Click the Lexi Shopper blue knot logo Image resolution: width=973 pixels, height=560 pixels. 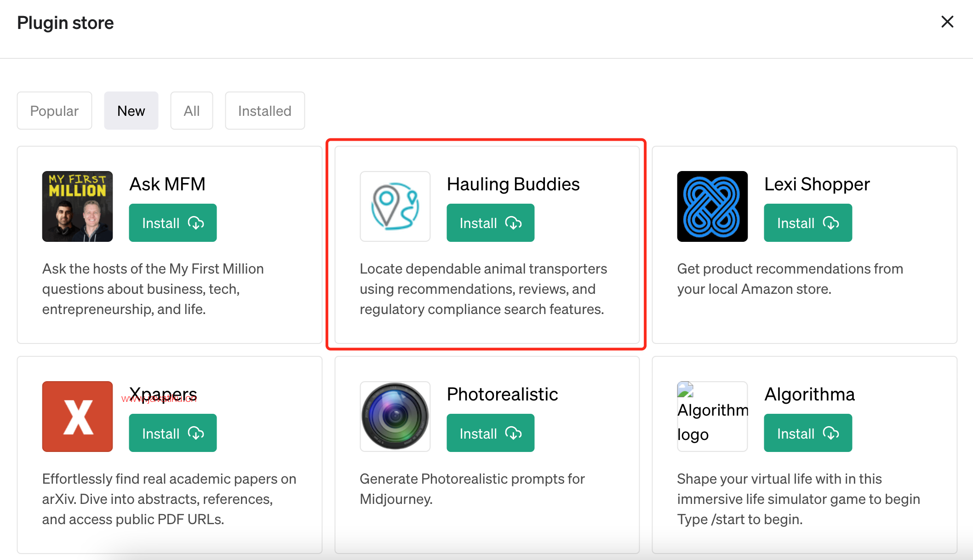point(712,206)
